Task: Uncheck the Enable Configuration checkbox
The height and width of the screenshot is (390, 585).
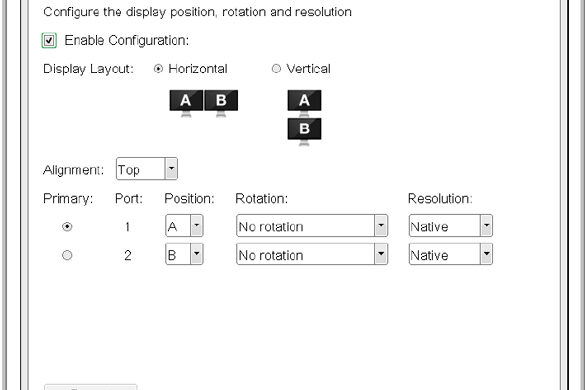Action: [x=49, y=40]
